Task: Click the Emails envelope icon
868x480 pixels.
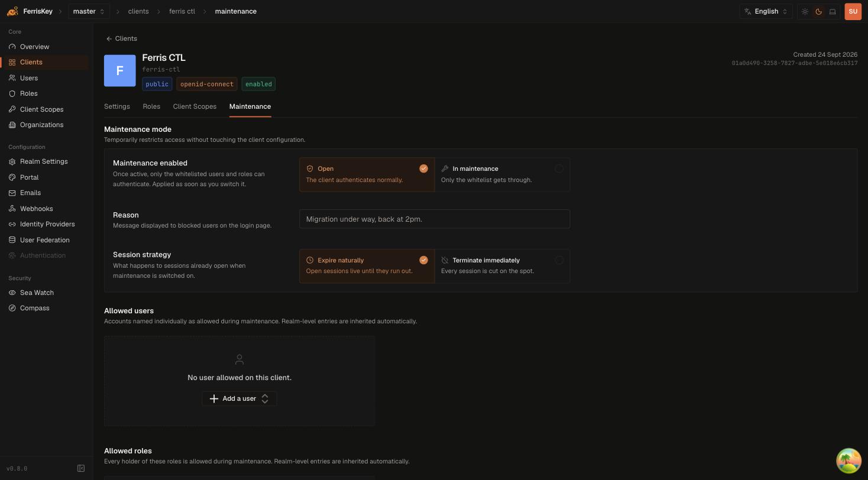Action: tap(12, 193)
